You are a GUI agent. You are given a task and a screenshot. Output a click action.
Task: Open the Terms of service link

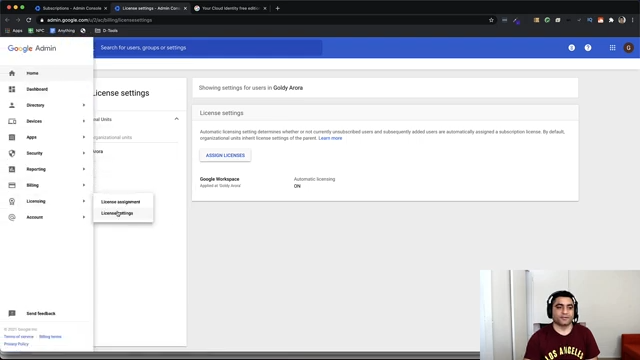pyautogui.click(x=19, y=337)
